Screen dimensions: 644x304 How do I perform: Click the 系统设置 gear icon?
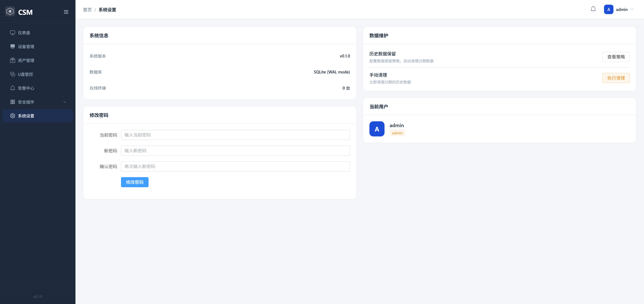coord(12,116)
